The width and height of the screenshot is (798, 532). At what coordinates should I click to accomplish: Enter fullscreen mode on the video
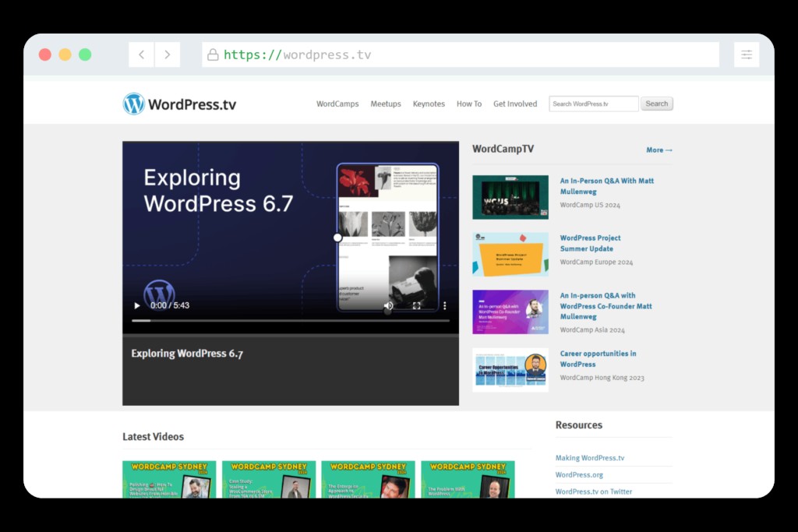coord(416,305)
